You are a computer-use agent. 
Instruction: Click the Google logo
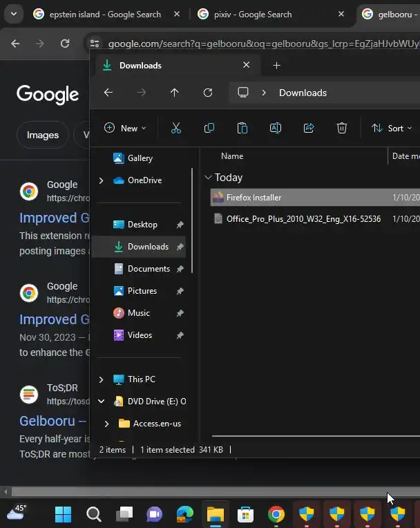(x=48, y=94)
